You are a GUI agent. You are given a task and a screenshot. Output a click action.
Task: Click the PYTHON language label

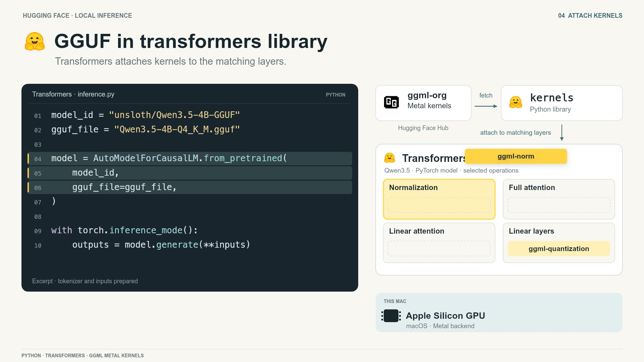[x=335, y=95]
